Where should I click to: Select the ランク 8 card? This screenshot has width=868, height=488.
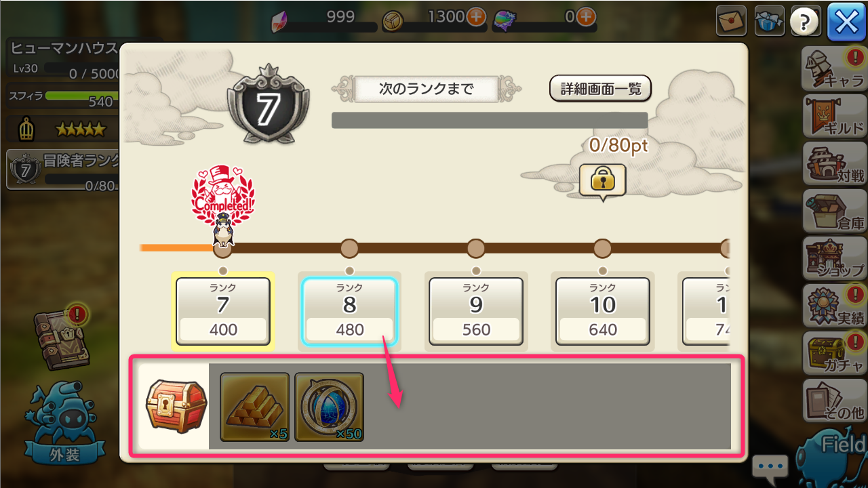(349, 311)
